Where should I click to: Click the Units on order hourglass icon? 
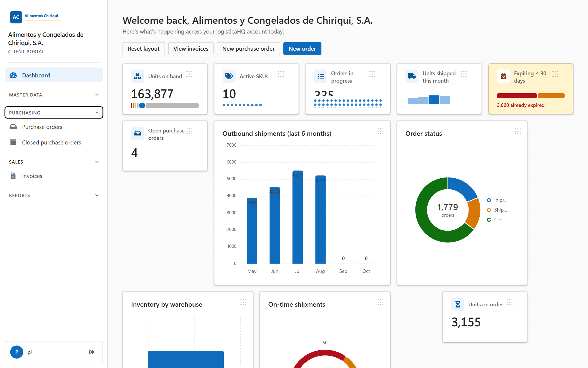pyautogui.click(x=458, y=304)
